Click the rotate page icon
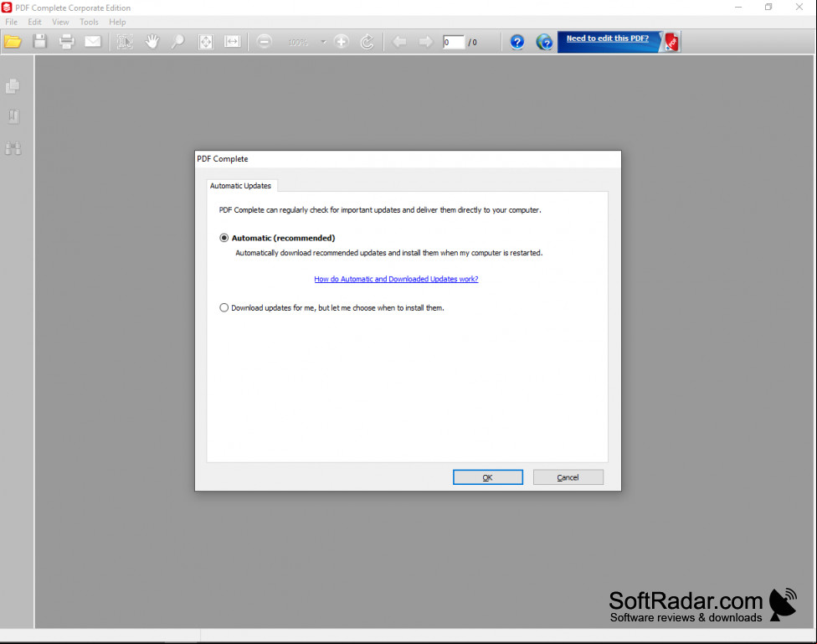817x644 pixels. (367, 42)
